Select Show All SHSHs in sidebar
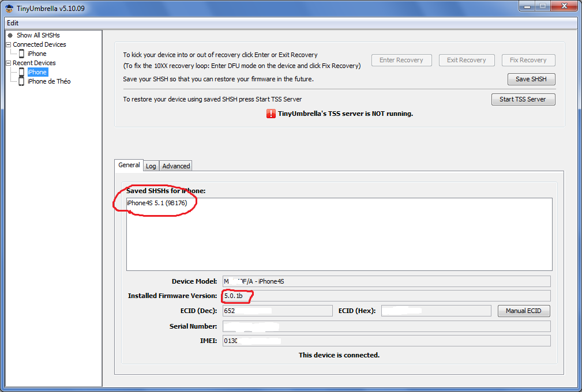The image size is (582, 392). pos(38,35)
